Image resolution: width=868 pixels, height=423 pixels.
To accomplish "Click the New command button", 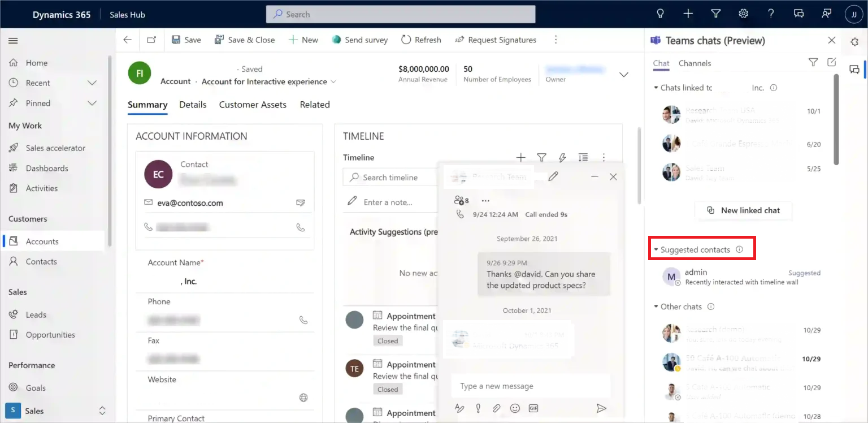I will point(303,40).
